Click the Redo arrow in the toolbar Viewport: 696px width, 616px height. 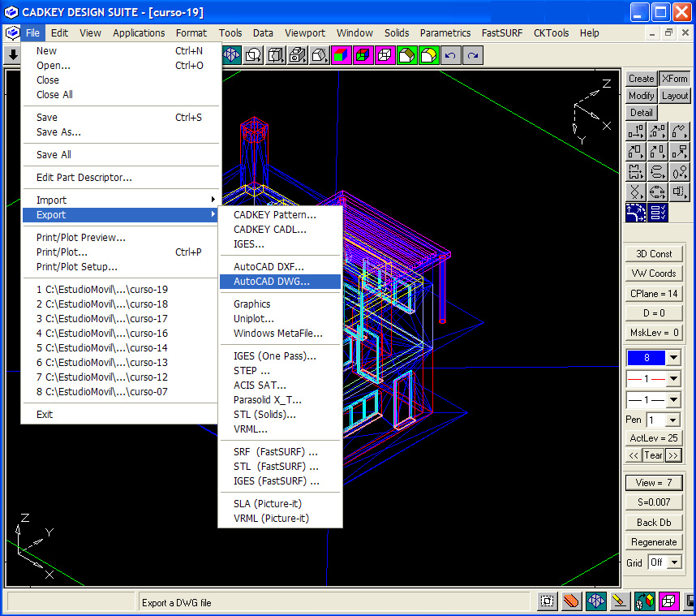point(471,55)
